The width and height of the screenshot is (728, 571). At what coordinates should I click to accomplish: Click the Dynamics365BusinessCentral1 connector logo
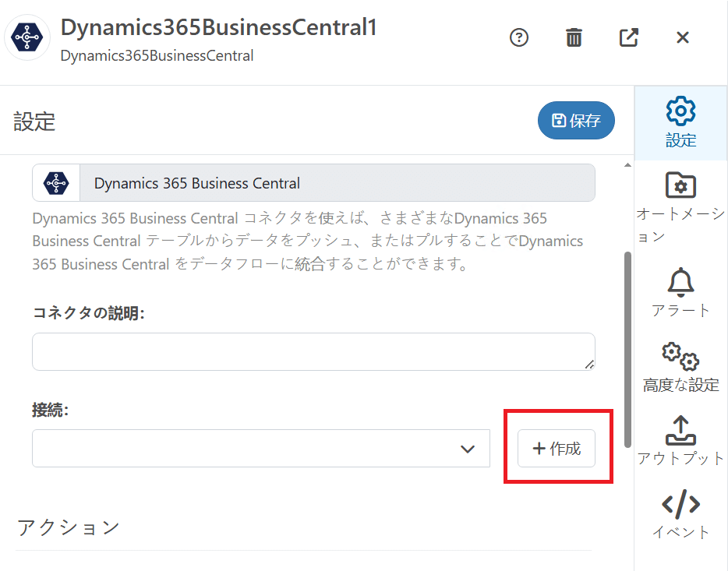coord(27,37)
